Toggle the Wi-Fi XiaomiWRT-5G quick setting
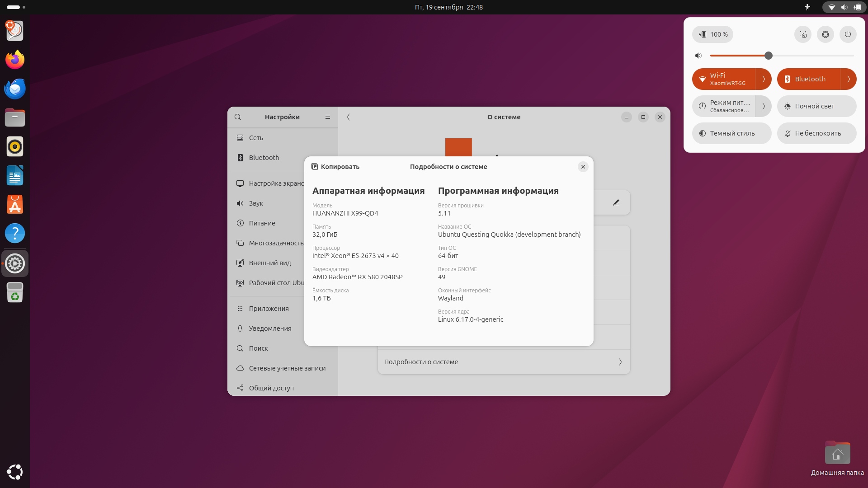The width and height of the screenshot is (868, 488). click(723, 79)
